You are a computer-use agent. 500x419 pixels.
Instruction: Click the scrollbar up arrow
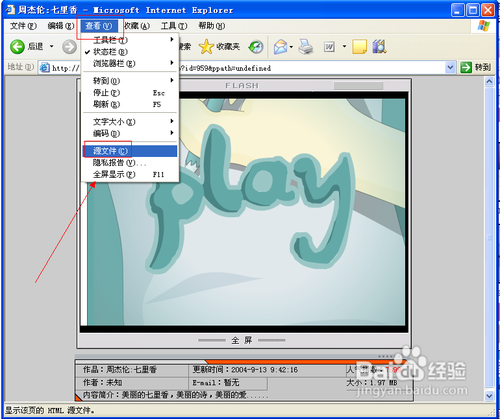tap(489, 81)
